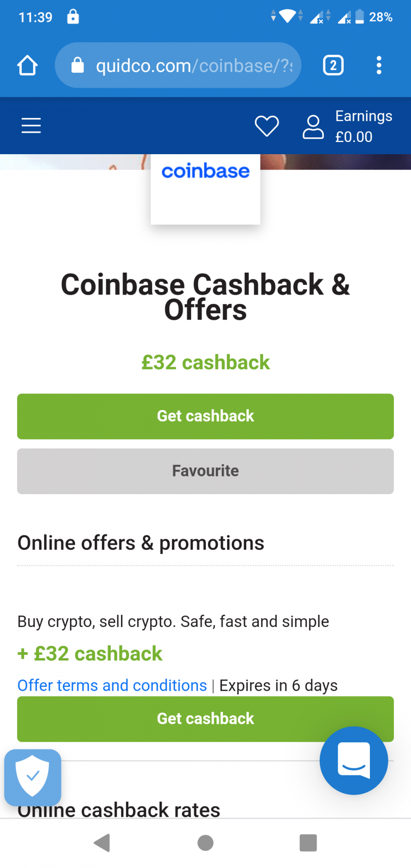Tap the address bar padlock icon
Screen dimensions: 411x868
(78, 66)
